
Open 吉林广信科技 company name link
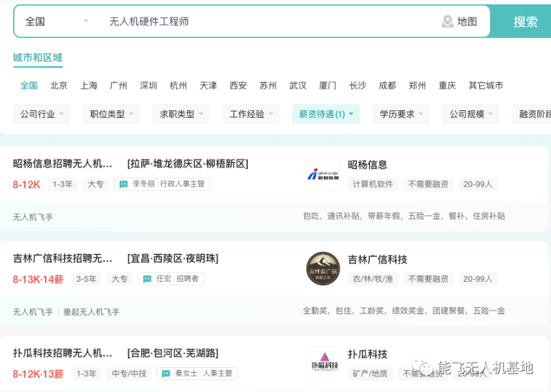[x=377, y=260]
